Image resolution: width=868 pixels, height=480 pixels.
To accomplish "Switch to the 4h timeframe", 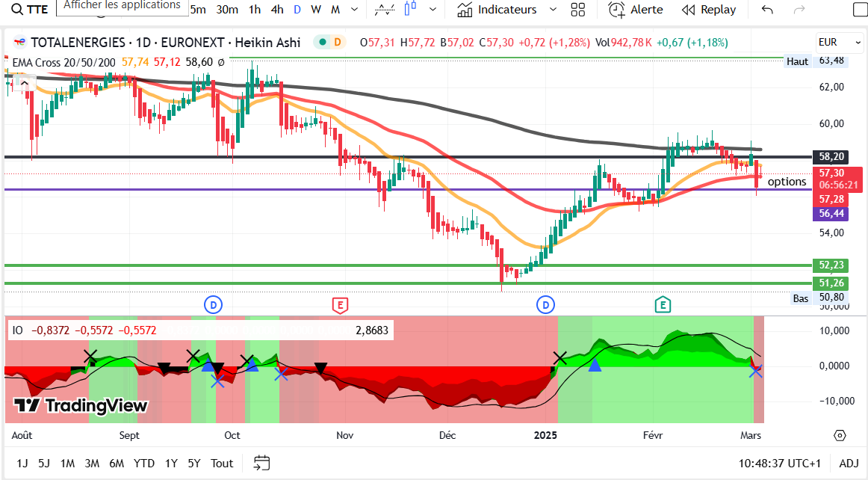I will click(x=277, y=10).
